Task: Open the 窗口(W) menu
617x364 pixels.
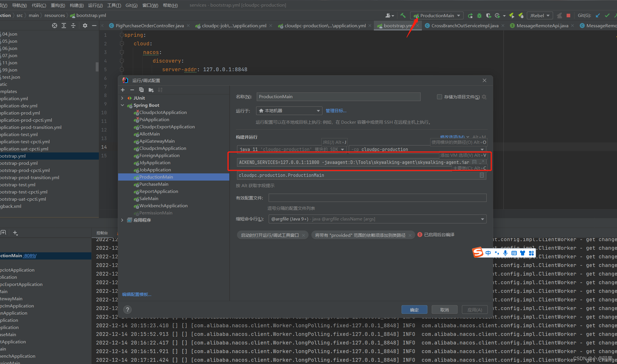Action: click(x=150, y=5)
